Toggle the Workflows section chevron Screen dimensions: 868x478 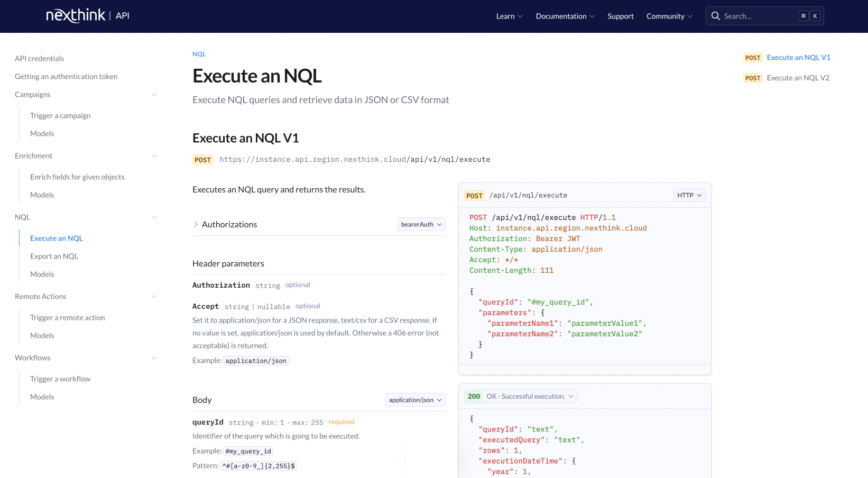[x=154, y=358]
